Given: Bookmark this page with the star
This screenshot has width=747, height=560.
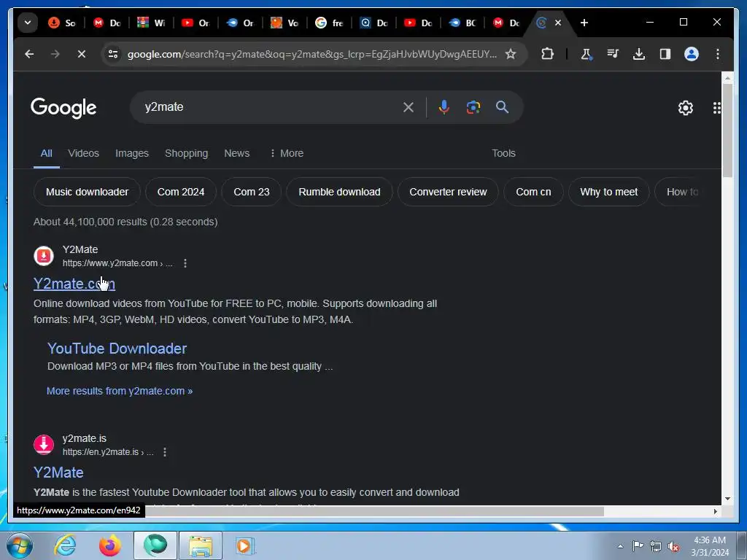Looking at the screenshot, I should pyautogui.click(x=511, y=54).
